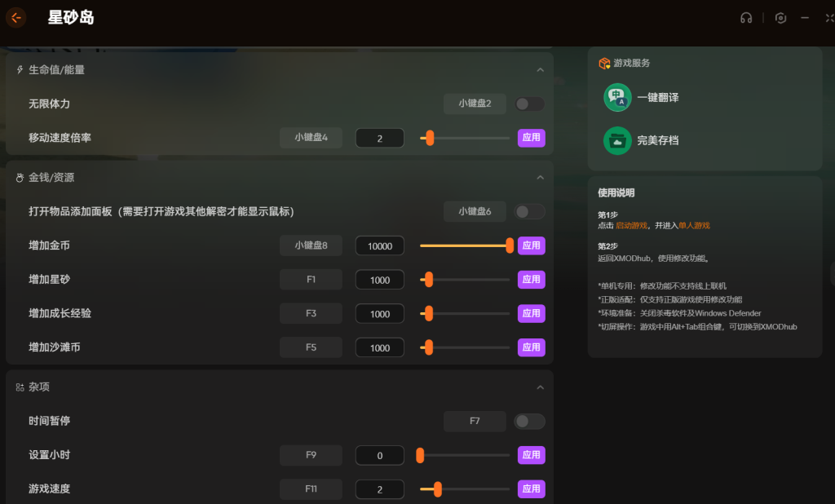Click the F1 hotkey for 增加星砂

click(x=311, y=280)
